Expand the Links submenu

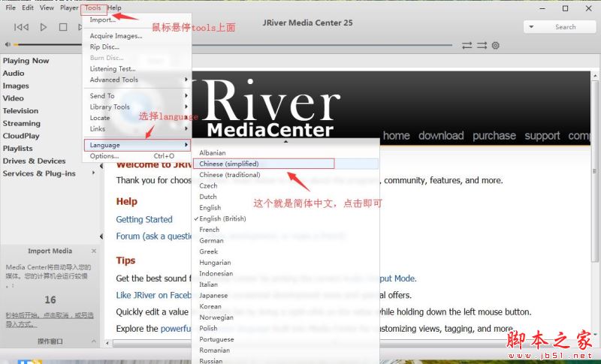[137, 129]
